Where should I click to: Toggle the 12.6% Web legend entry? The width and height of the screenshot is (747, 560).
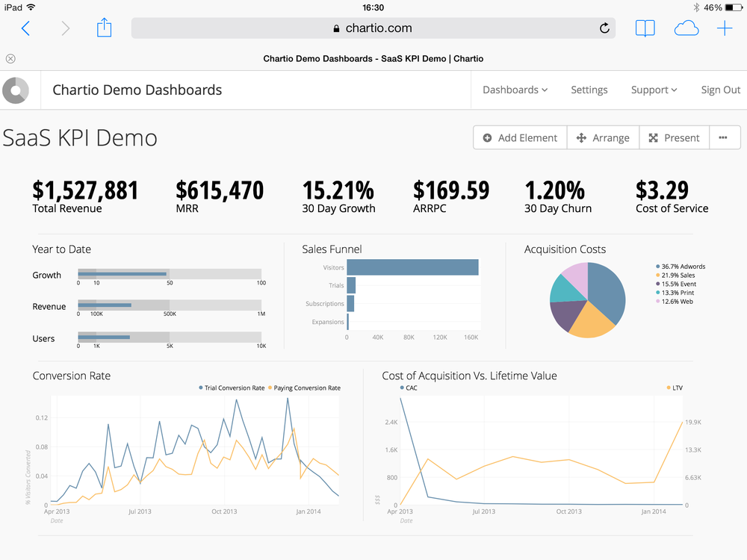[x=674, y=302]
